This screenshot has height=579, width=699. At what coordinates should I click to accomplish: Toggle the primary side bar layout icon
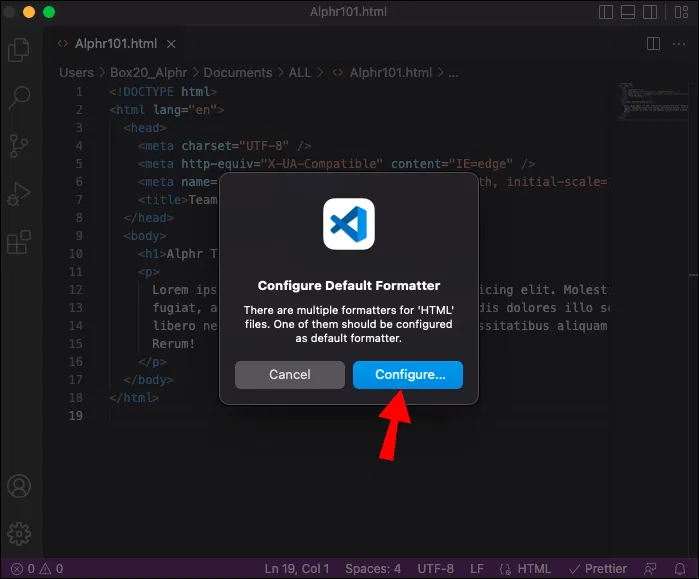coord(607,12)
